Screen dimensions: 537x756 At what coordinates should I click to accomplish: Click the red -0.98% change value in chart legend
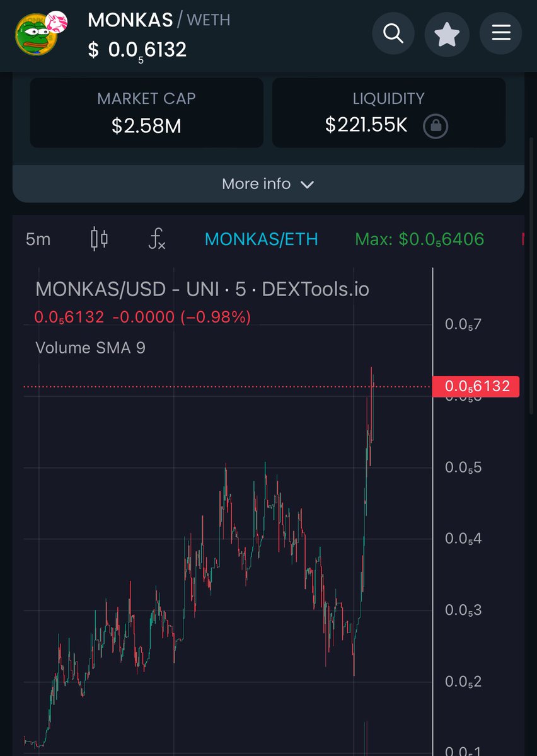[216, 317]
